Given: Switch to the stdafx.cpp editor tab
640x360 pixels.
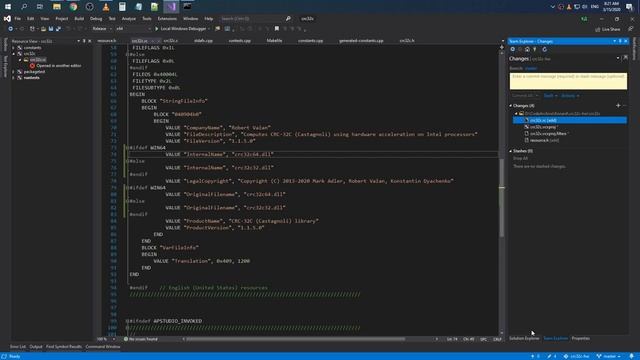Looking at the screenshot, I should click(203, 41).
